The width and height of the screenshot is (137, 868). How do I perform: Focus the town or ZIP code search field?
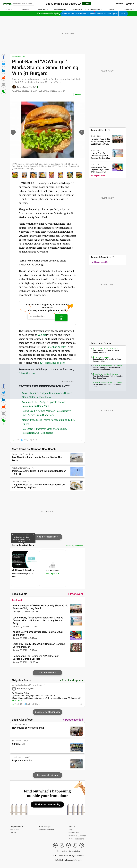coord(23,4)
